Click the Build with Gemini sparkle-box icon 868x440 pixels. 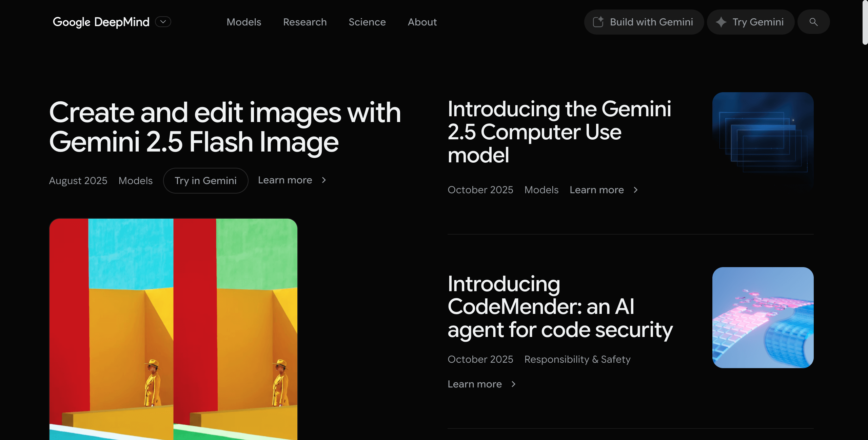click(x=598, y=22)
